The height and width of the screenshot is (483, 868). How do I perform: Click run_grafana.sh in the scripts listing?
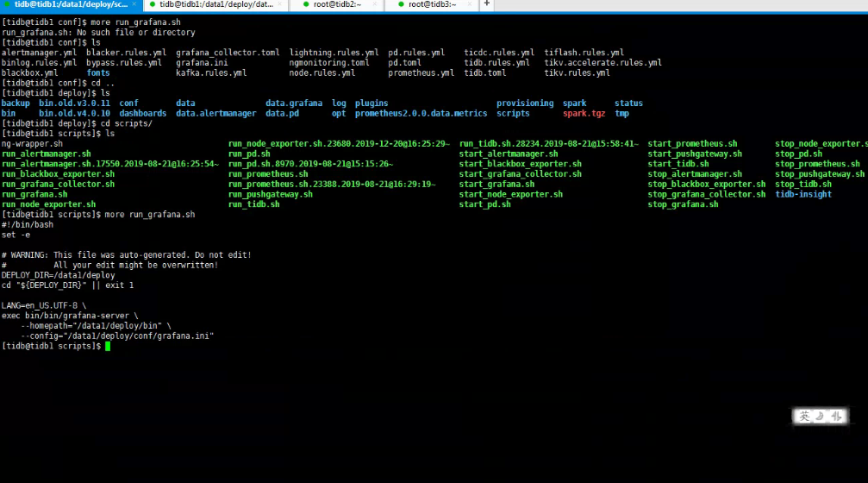(34, 194)
